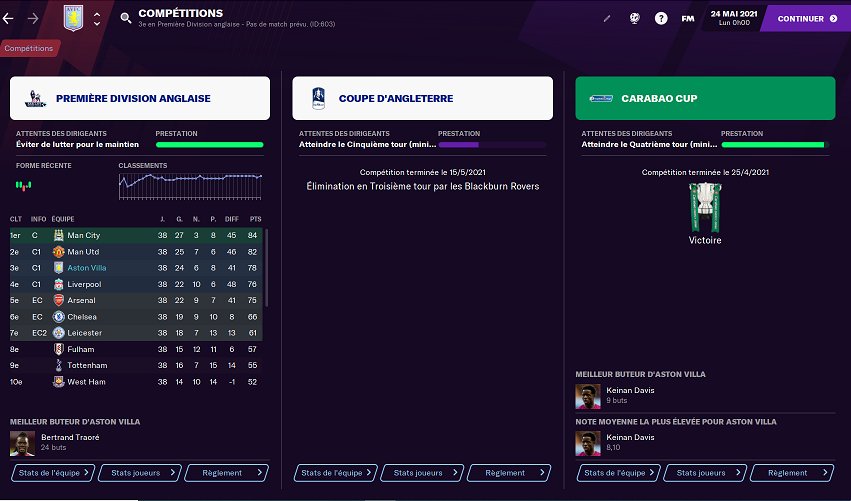Open Carabao Cup panel header
The height and width of the screenshot is (501, 851).
point(705,99)
